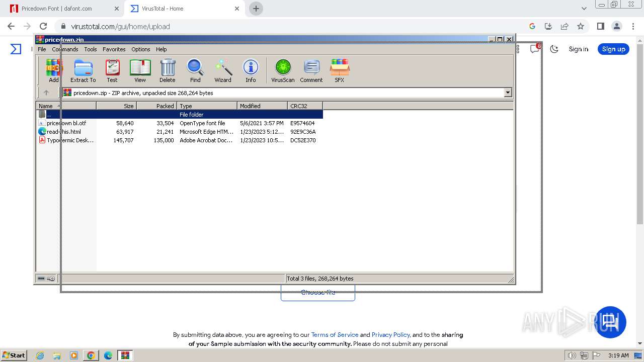
Task: Sort by Type column header
Action: pyautogui.click(x=207, y=106)
